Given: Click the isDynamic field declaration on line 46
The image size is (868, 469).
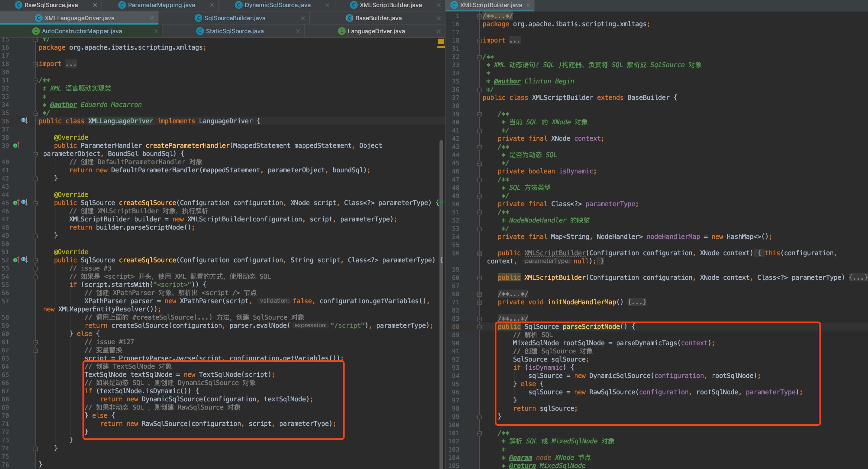Looking at the screenshot, I should click(x=576, y=171).
